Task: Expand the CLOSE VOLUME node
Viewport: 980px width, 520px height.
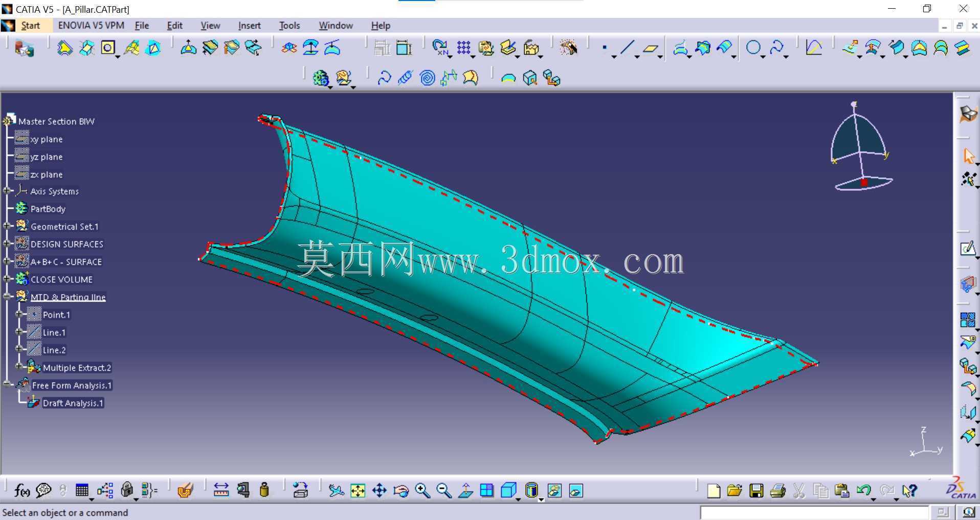Action: point(7,279)
